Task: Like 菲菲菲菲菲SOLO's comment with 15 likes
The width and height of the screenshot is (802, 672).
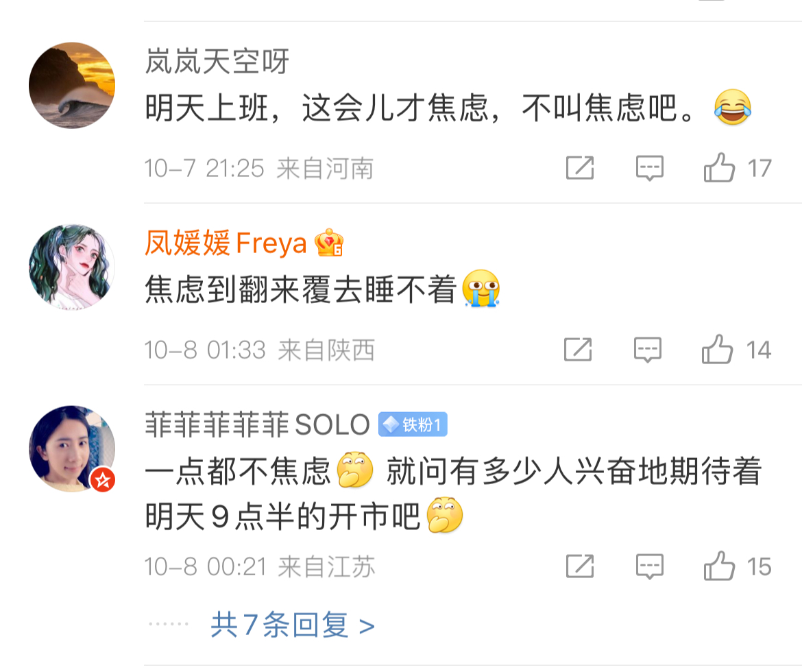Action: point(719,566)
